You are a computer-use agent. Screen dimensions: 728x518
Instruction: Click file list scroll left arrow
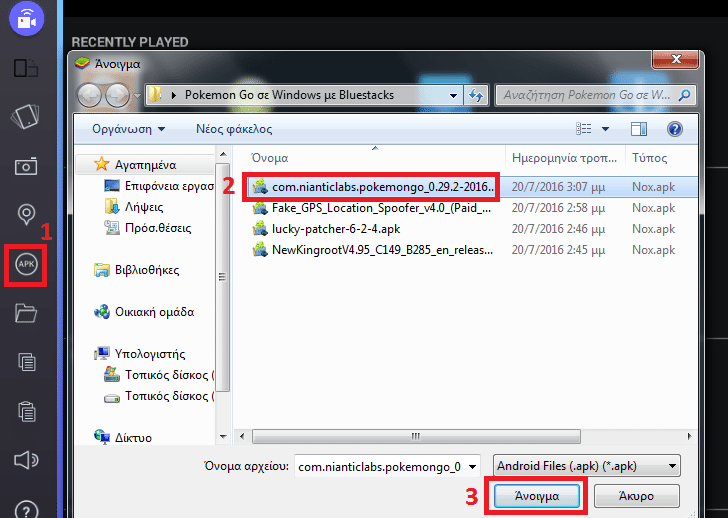point(242,436)
